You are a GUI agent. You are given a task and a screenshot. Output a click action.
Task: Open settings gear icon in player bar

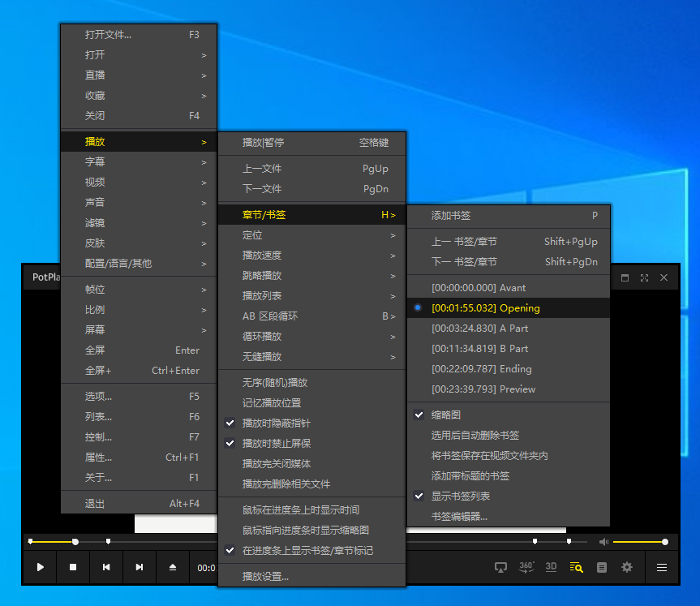(627, 567)
